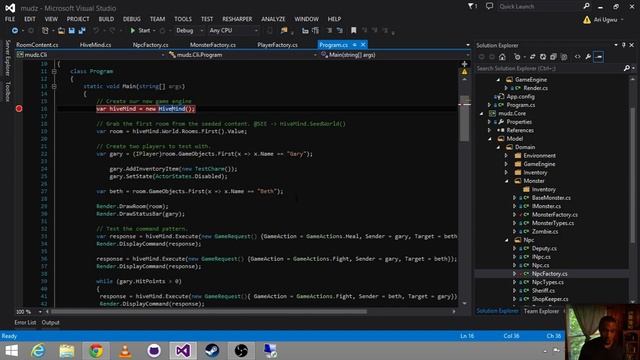Viewport: 640px width, 360px height.
Task: Open the FILE menu
Action: [x=10, y=19]
